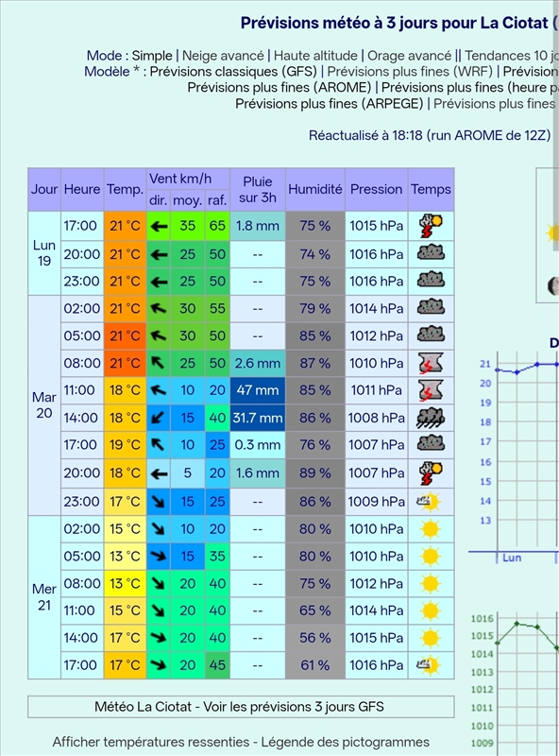Click the sun icon in the Mer 11:00 row
Screen dimensions: 559x756
point(431,610)
